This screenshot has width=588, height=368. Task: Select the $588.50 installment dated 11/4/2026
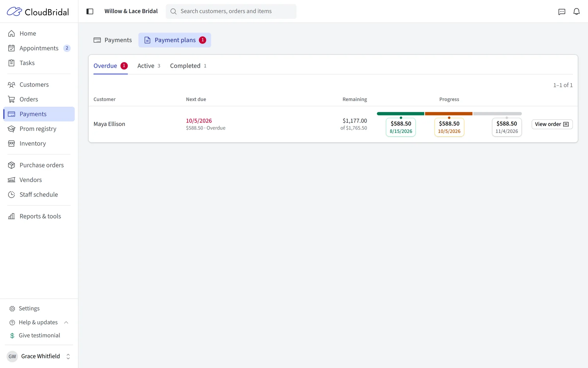tap(507, 127)
